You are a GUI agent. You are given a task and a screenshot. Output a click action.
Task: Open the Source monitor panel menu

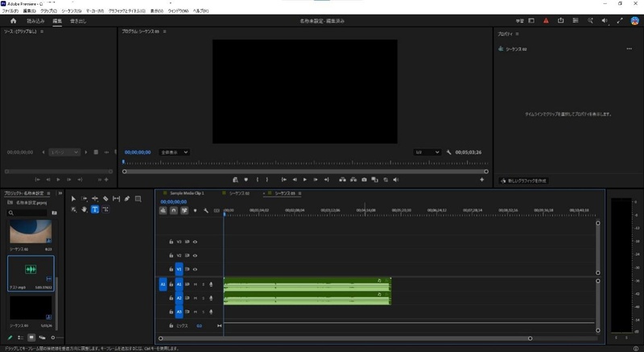tap(42, 31)
